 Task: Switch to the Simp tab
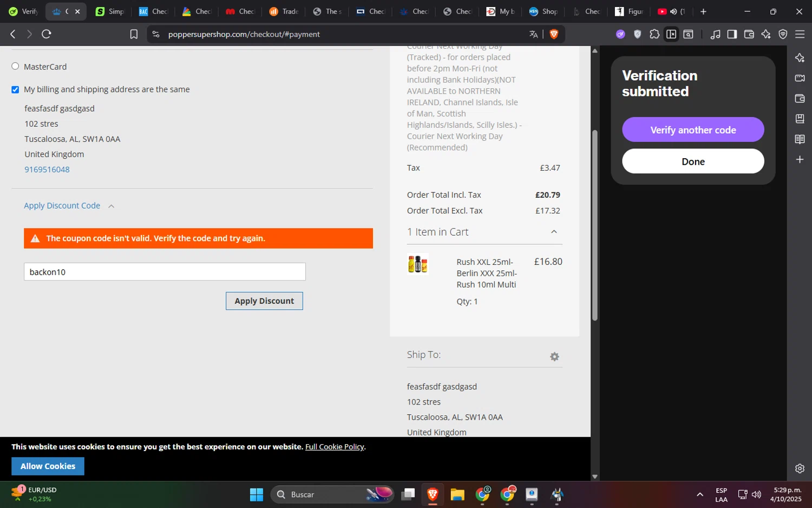(x=110, y=11)
